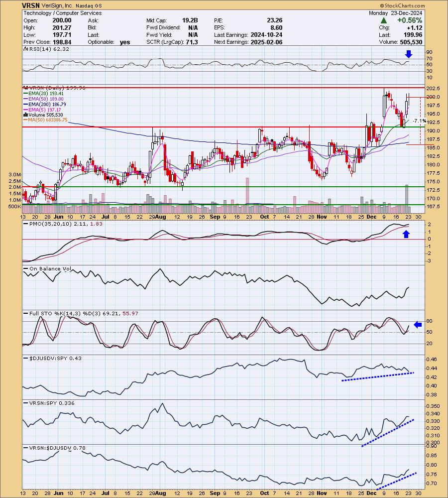This screenshot has width=448, height=498.
Task: Click the 'VRSN (Daily) 199.96' legend label
Action: tap(57, 88)
